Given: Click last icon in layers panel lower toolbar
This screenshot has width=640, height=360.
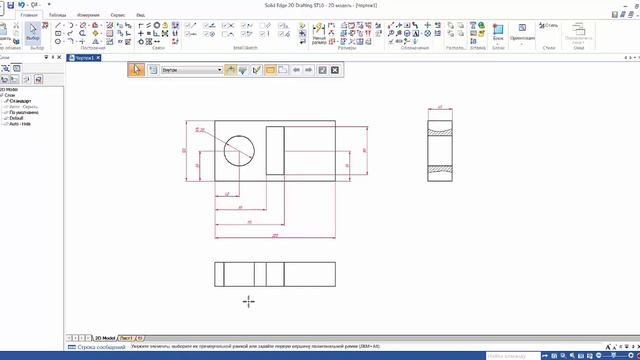Looking at the screenshot, I should (38, 79).
